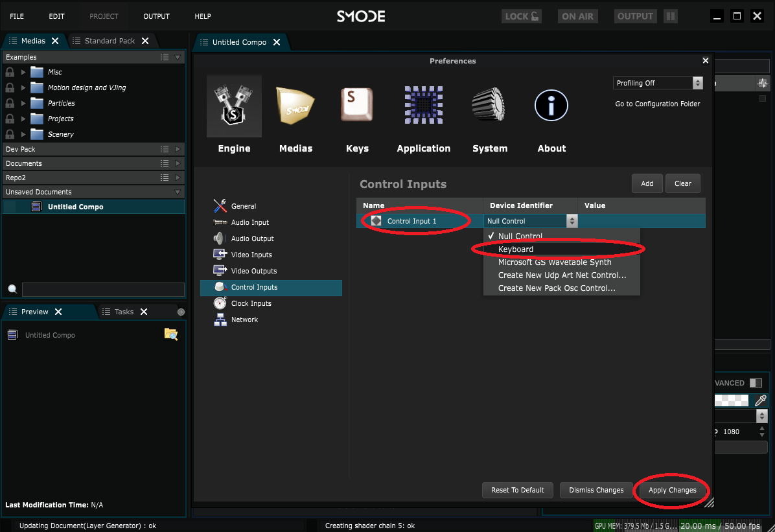
Task: Open the Device Identifier Null Control dropdown
Action: pos(530,221)
